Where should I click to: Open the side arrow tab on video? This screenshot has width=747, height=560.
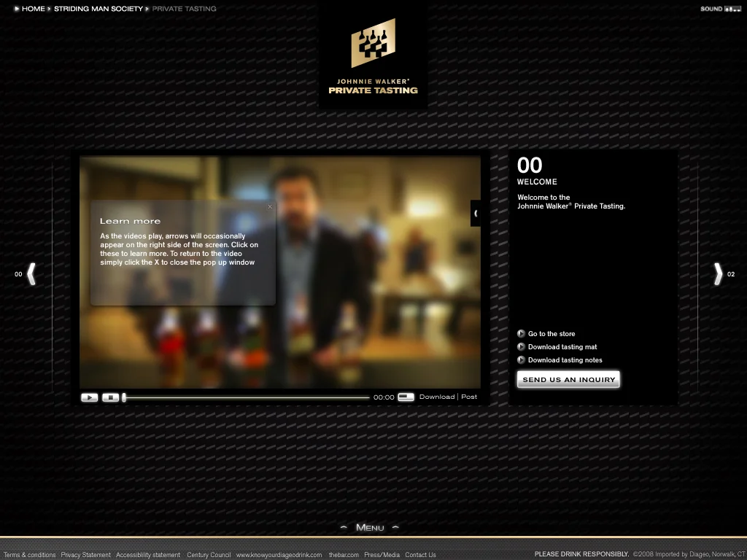(476, 214)
